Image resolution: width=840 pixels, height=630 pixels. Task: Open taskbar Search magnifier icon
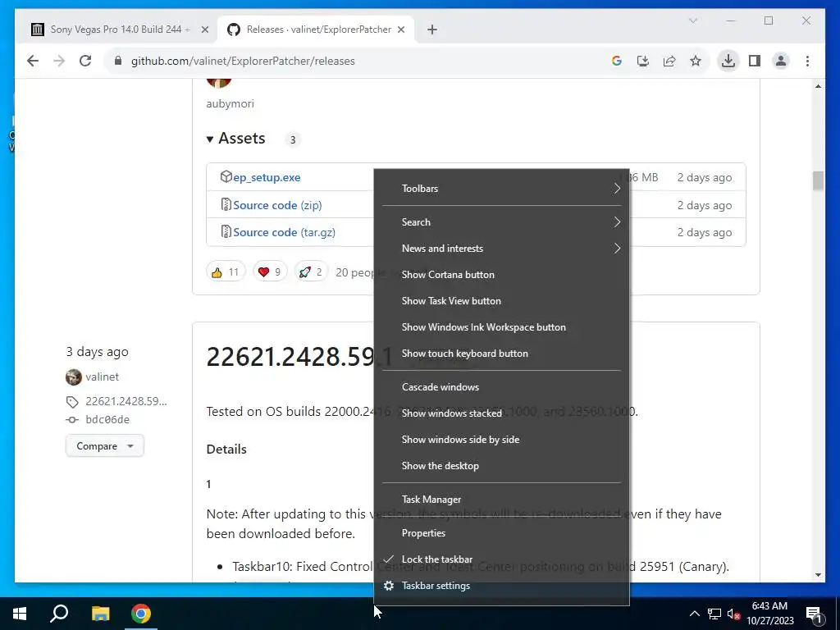click(x=59, y=614)
